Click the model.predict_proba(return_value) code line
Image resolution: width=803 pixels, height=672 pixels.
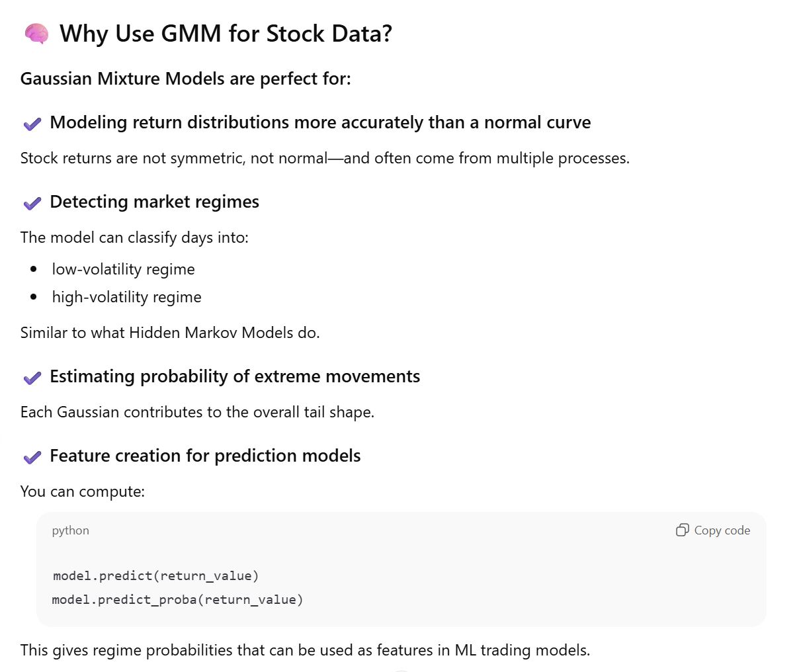[x=177, y=599]
